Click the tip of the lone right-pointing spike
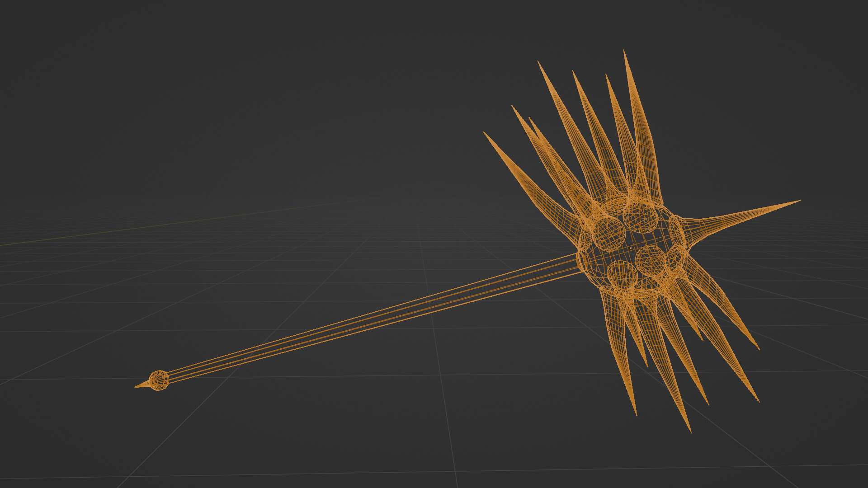This screenshot has height=488, width=868. click(x=798, y=201)
